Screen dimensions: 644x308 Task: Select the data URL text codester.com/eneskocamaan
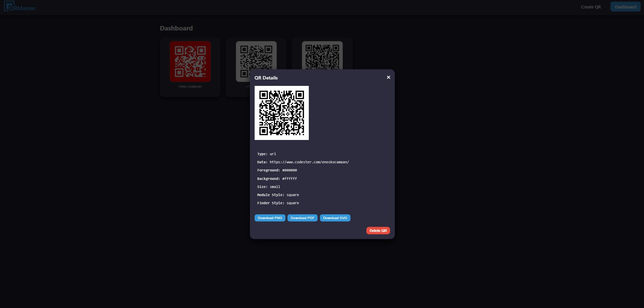point(309,162)
